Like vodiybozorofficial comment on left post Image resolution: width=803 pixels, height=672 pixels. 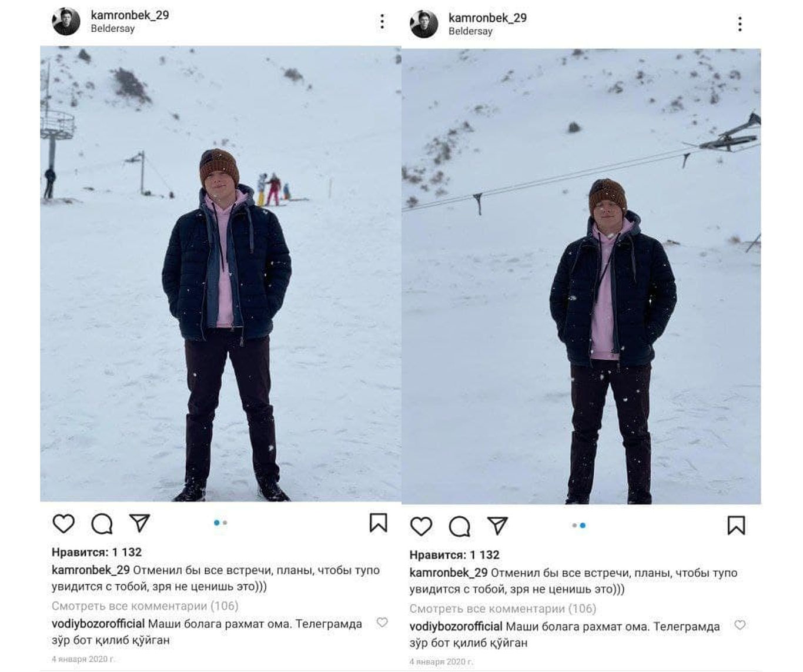coord(382,622)
